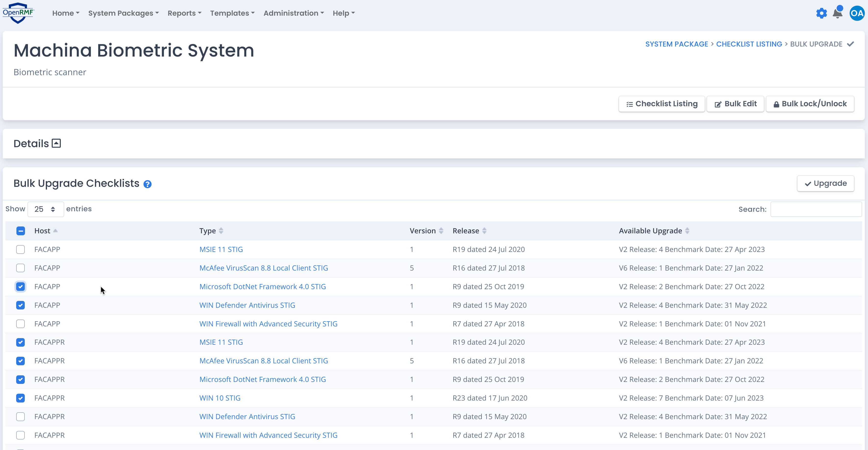Sort by the Version column arrows

pyautogui.click(x=441, y=231)
